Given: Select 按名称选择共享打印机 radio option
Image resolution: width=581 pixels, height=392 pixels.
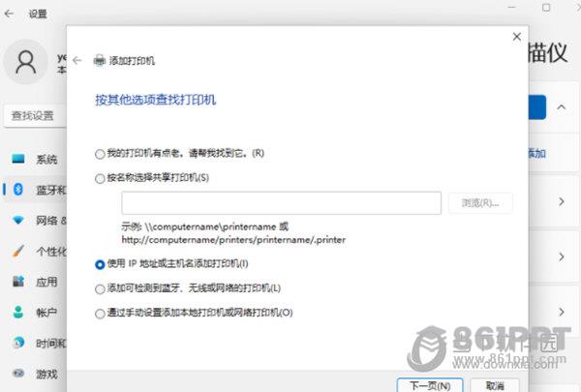Looking at the screenshot, I should (x=101, y=178).
